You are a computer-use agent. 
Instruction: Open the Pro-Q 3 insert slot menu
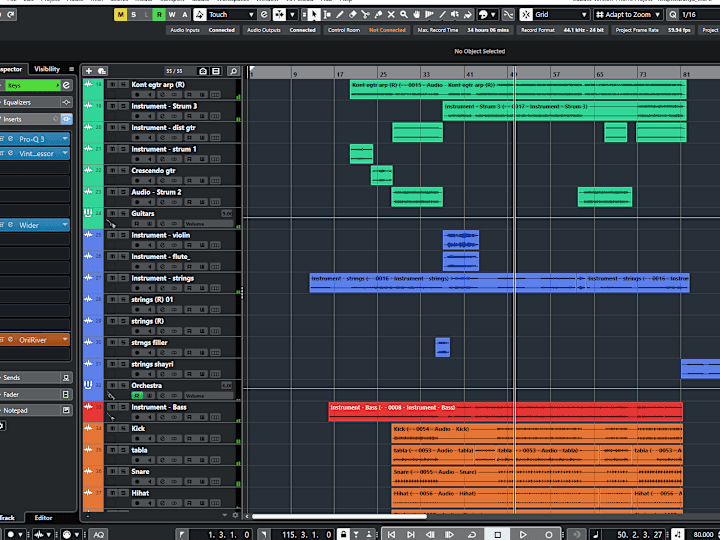(x=65, y=139)
